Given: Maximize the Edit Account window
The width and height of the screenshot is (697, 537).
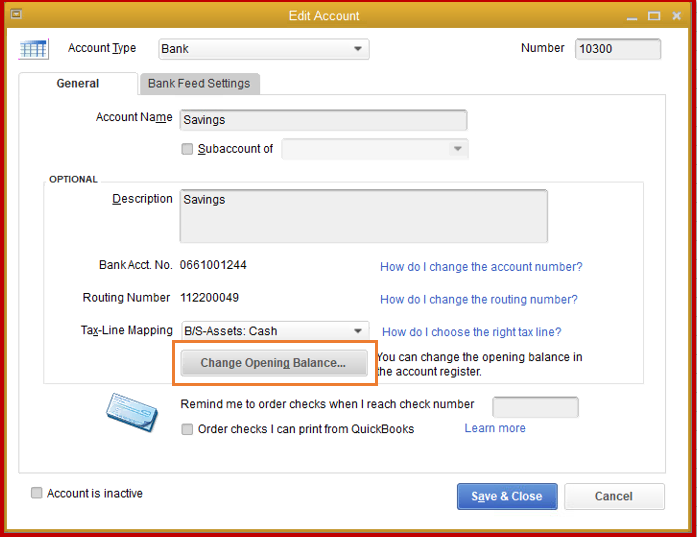Looking at the screenshot, I should [x=654, y=16].
